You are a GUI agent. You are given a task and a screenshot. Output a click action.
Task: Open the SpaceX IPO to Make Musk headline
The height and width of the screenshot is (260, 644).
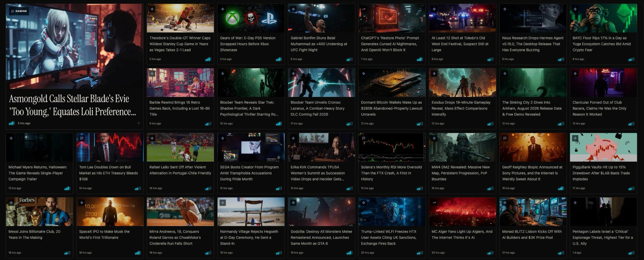pyautogui.click(x=104, y=235)
